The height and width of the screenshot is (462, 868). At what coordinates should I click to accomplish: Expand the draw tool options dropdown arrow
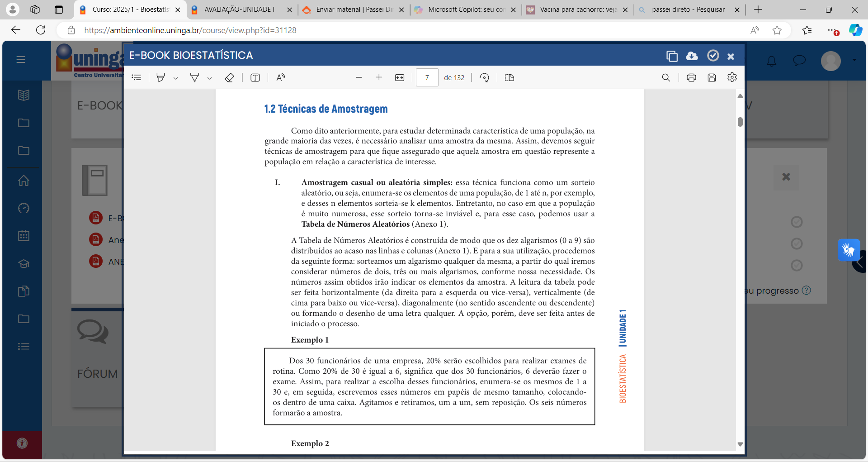[x=210, y=78]
